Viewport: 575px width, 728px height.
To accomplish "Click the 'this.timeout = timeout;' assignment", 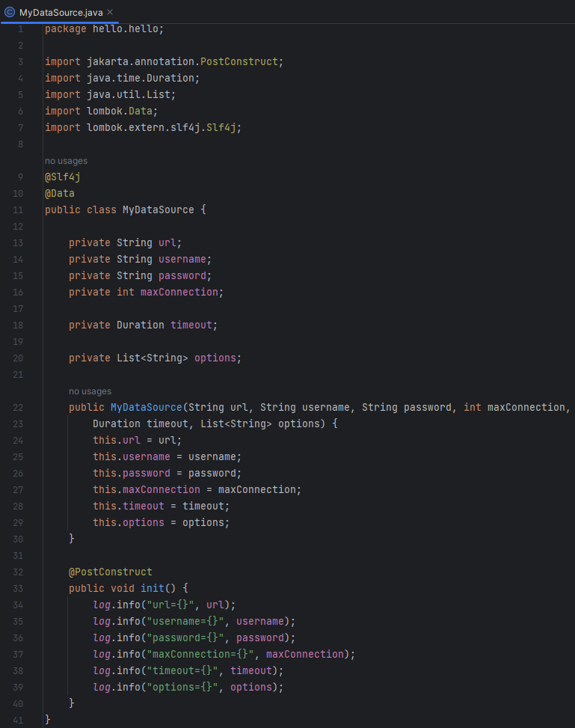I will (161, 506).
